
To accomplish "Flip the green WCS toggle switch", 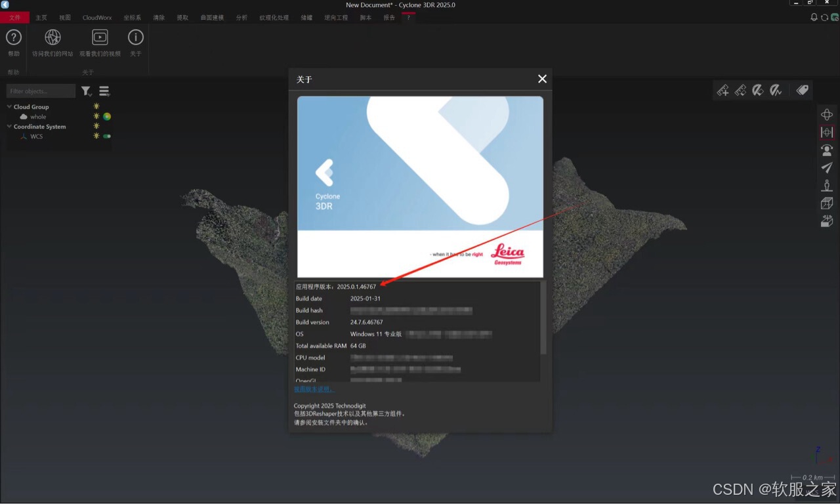I will (107, 136).
